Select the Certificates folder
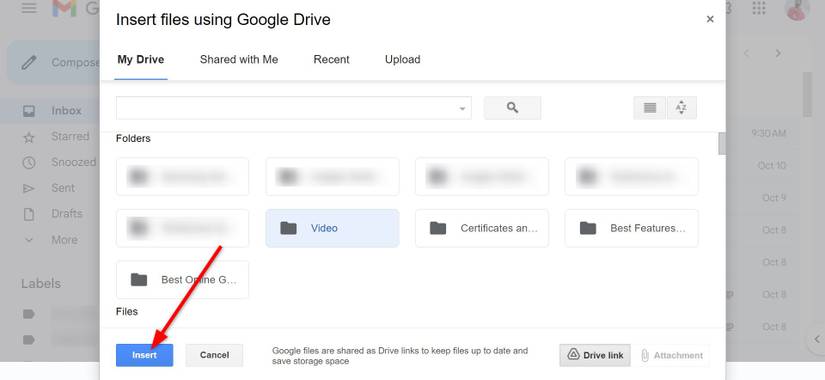 tap(482, 228)
